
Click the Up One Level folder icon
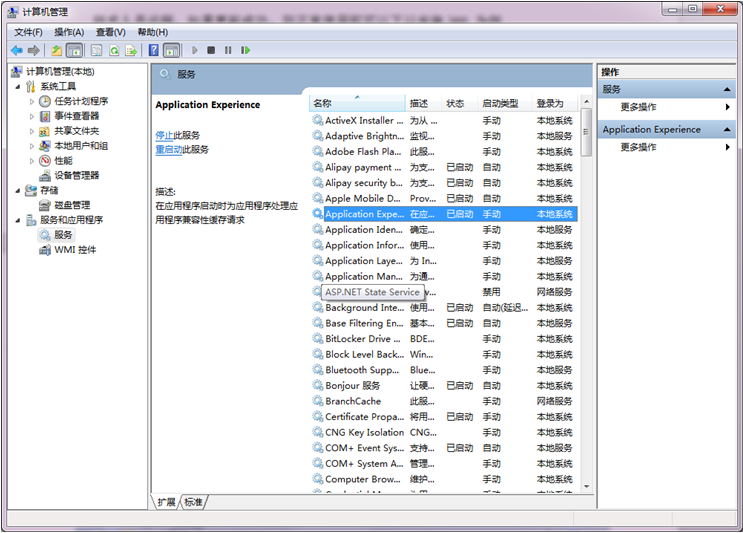tap(56, 50)
